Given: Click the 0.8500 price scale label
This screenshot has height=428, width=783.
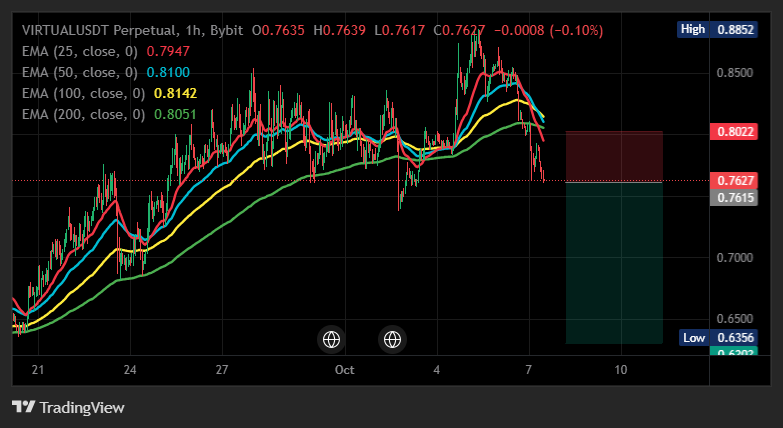Looking at the screenshot, I should [735, 73].
